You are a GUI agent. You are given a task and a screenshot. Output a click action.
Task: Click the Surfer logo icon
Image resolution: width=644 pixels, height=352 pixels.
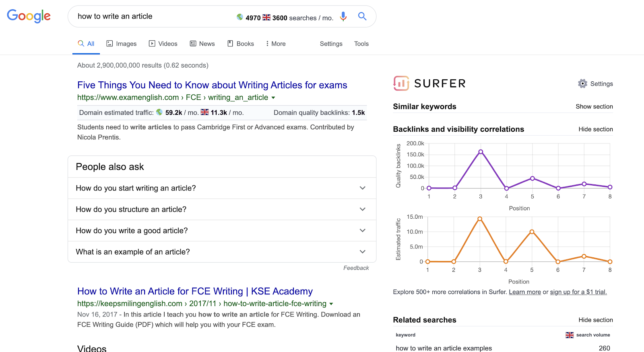[x=401, y=83]
